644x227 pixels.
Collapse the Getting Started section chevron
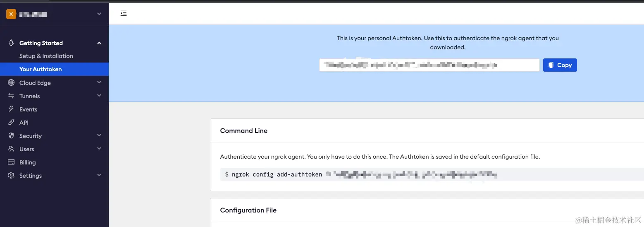(99, 43)
